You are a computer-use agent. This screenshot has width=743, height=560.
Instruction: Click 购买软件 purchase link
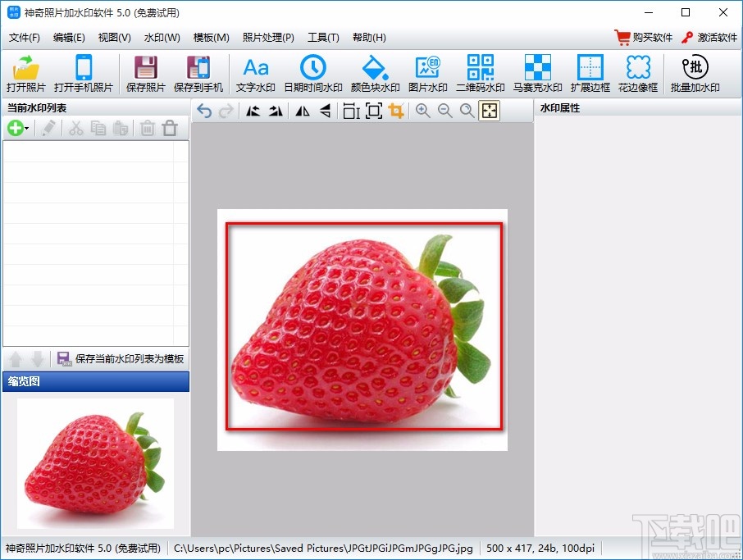click(644, 38)
